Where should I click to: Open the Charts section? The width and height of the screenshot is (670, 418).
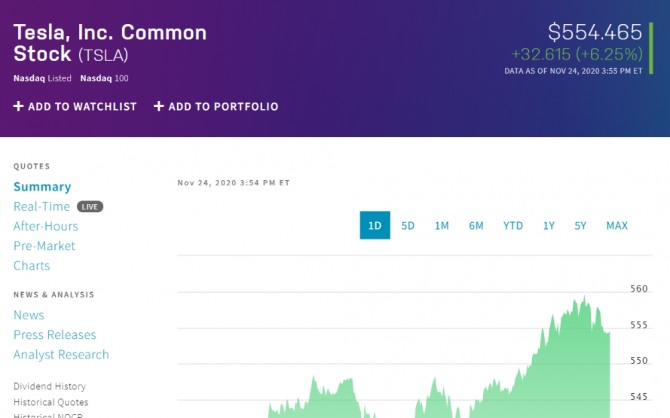pos(31,266)
